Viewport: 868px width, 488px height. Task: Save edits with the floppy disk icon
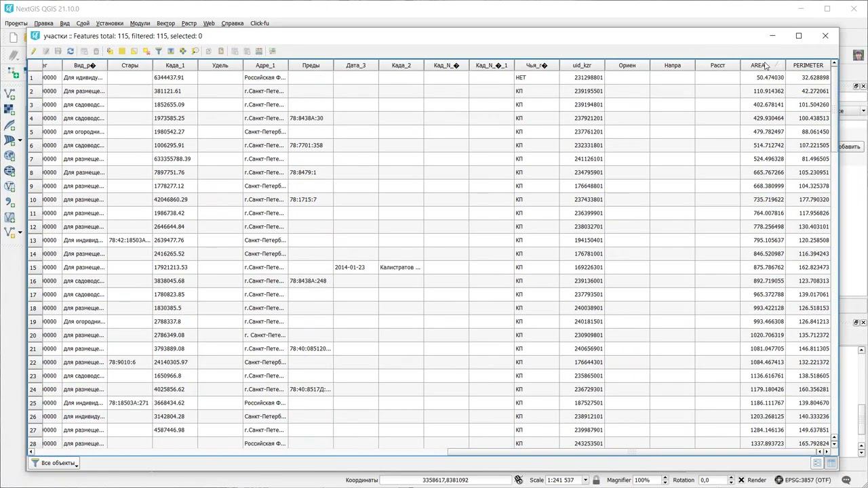coord(58,51)
